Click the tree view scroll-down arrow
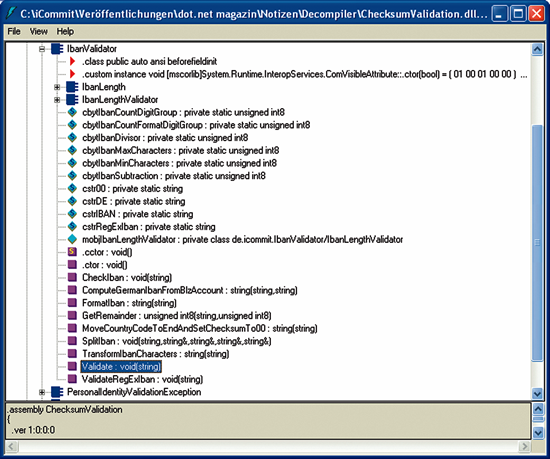This screenshot has height=459, width=550. (537, 393)
